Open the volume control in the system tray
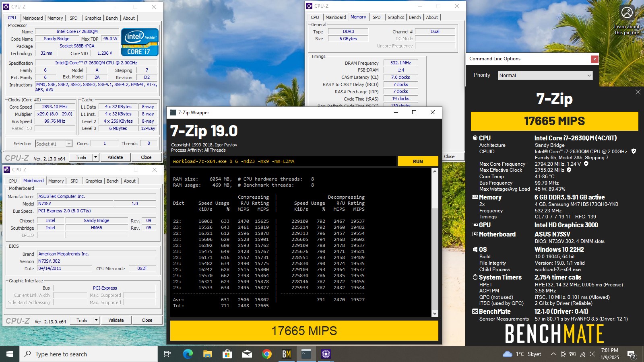644x362 pixels. click(592, 354)
